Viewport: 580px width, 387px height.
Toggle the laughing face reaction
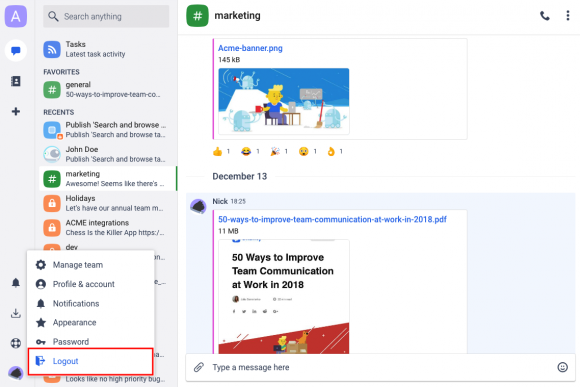click(x=250, y=151)
